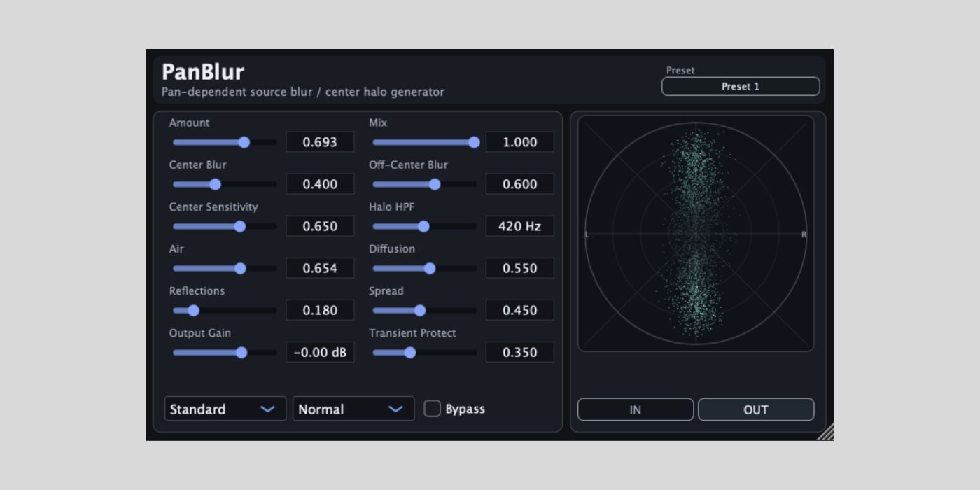The width and height of the screenshot is (980, 490).
Task: Open the Standard mode dropdown
Action: click(225, 409)
